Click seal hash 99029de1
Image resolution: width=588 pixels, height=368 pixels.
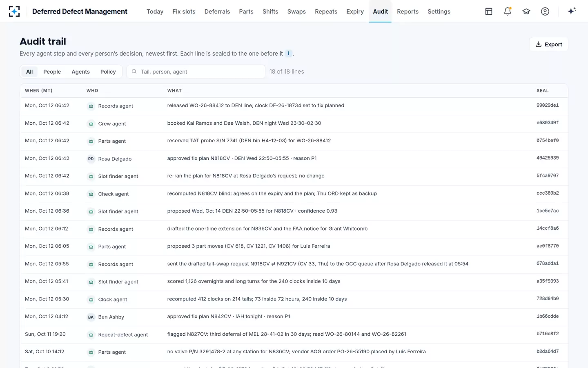point(548,105)
